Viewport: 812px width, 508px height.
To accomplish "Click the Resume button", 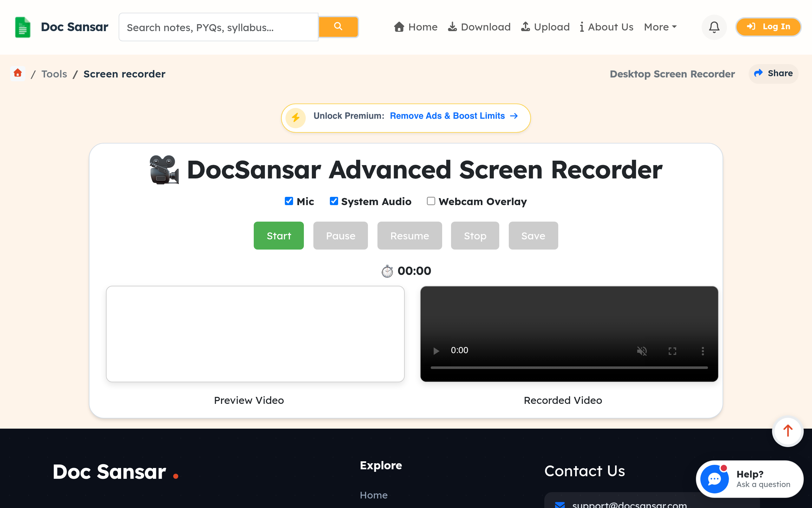I will tap(409, 236).
